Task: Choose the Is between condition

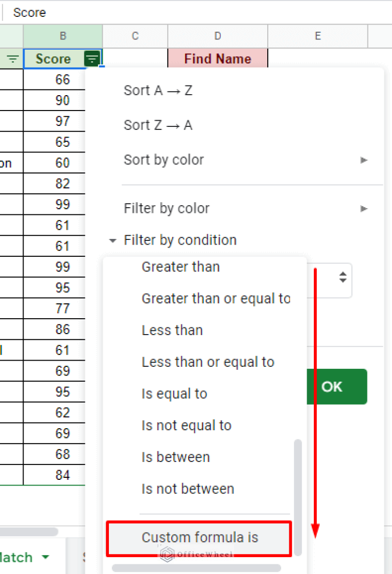Action: tap(175, 457)
